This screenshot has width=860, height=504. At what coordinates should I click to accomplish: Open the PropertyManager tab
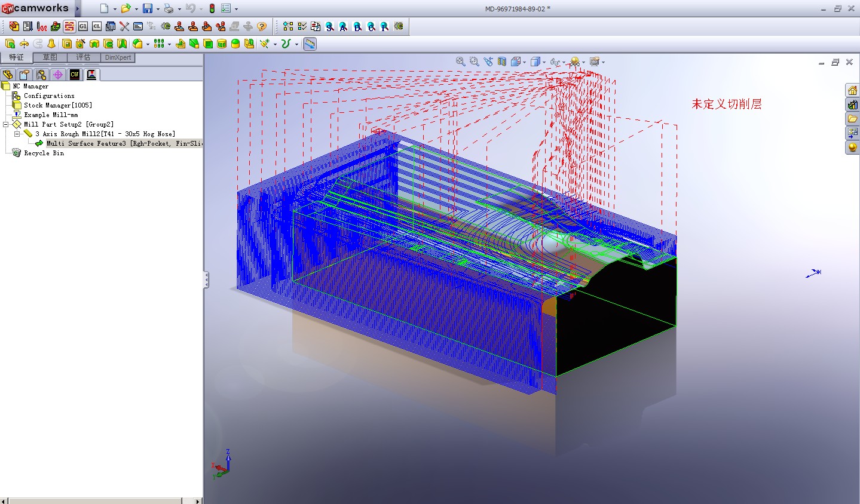[x=24, y=75]
